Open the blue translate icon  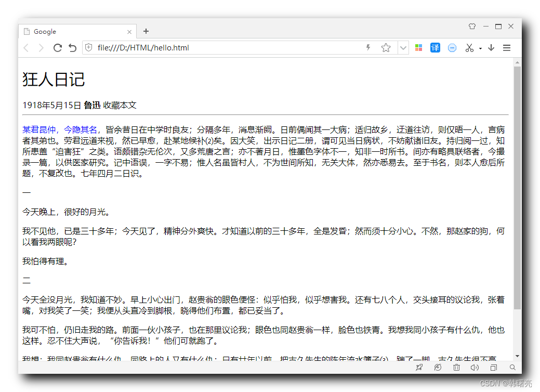pyautogui.click(x=436, y=47)
